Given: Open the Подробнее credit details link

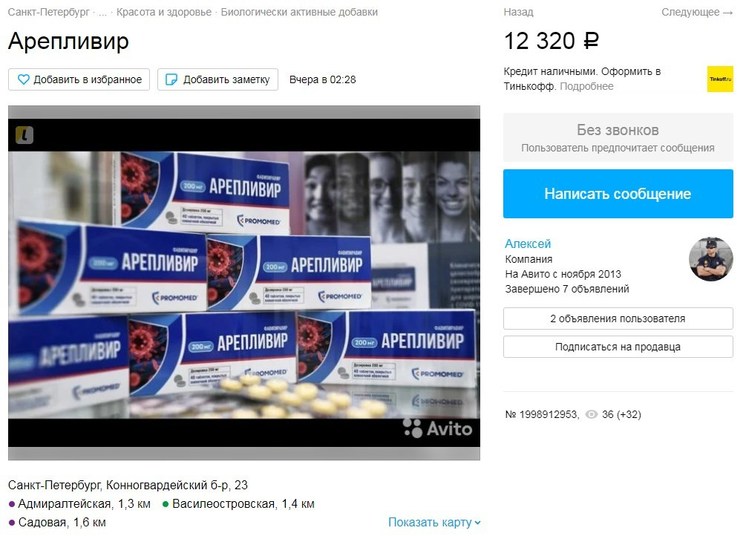Looking at the screenshot, I should (x=587, y=87).
